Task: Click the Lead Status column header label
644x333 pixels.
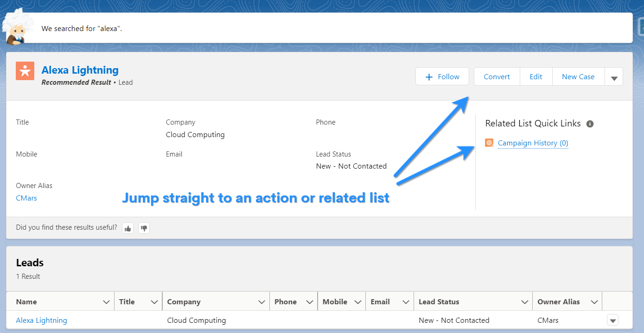Action: click(x=439, y=302)
